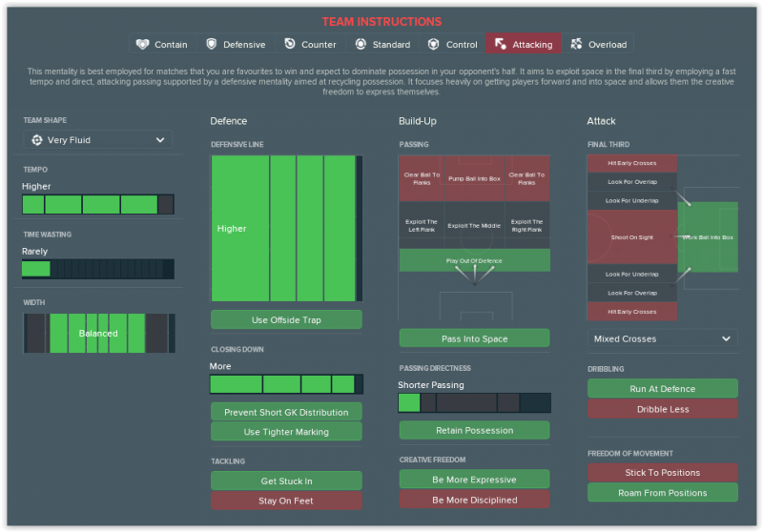Open the Very Fluid team shape dropdown
The height and width of the screenshot is (532, 763).
tap(97, 140)
